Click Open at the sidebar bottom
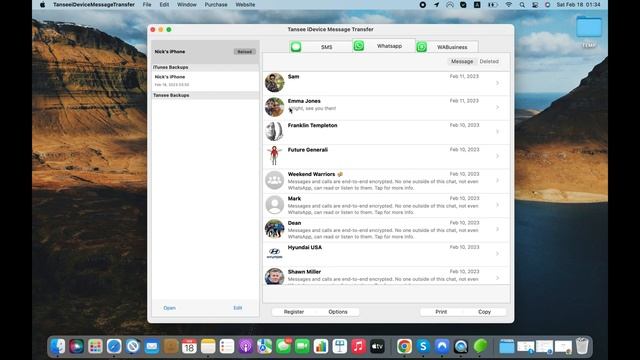Viewport: 640px width, 360px height. click(x=169, y=308)
